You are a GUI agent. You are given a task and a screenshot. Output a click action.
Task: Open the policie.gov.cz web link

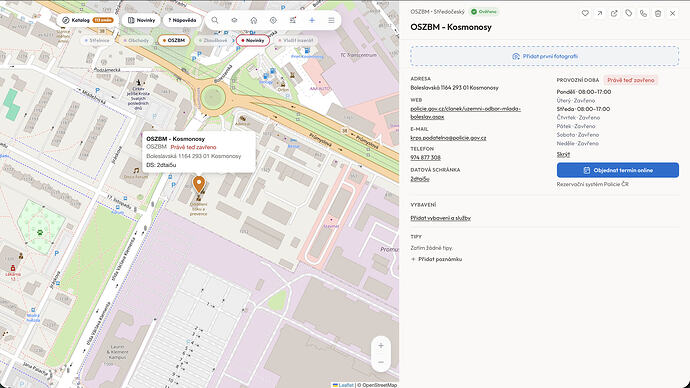click(466, 113)
